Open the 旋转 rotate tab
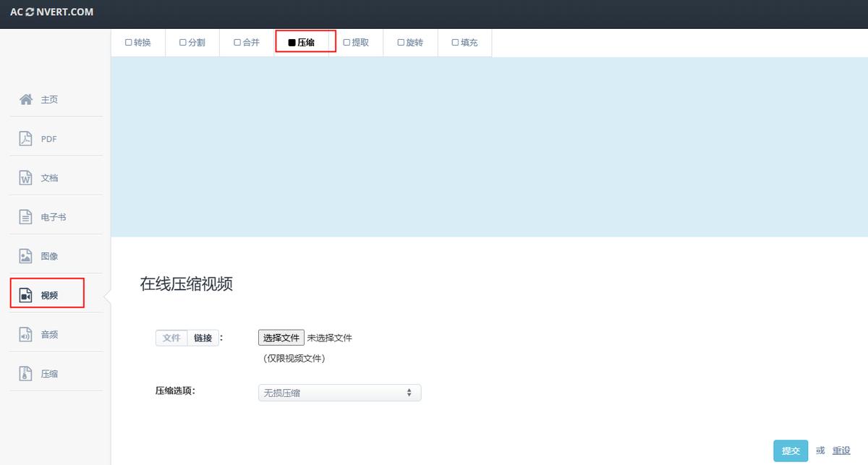This screenshot has width=868, height=465. coord(410,43)
